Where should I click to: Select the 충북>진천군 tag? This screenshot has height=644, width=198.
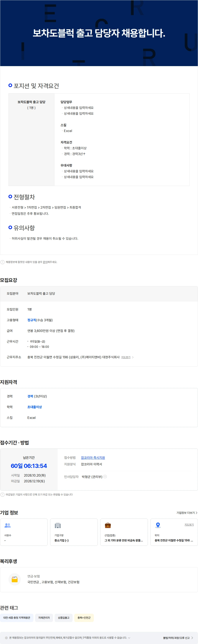[84, 617]
